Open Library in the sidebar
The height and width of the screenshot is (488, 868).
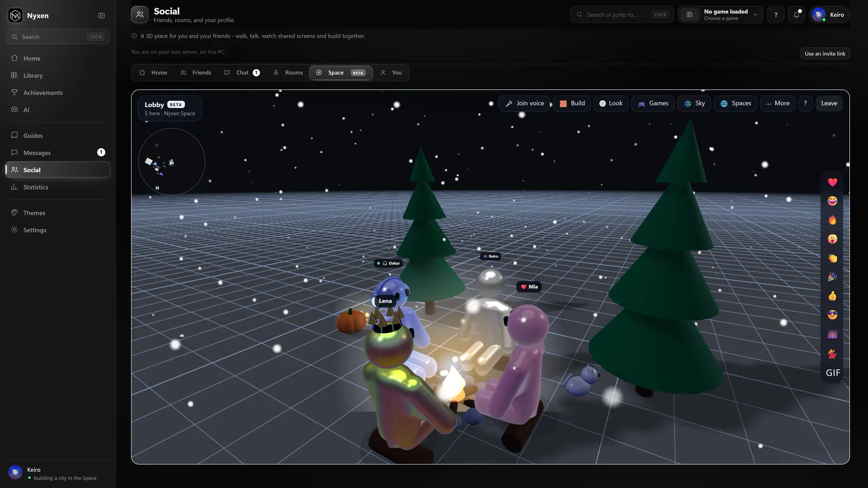click(x=58, y=75)
